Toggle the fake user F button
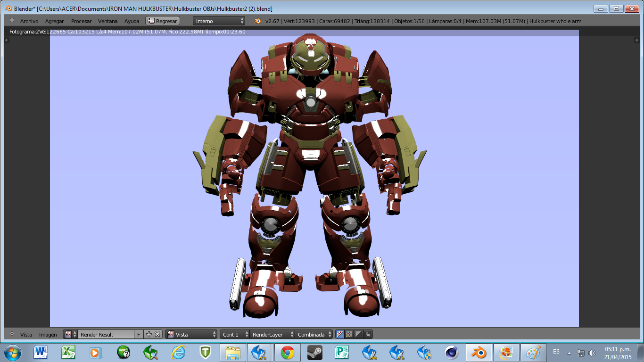The height and width of the screenshot is (362, 644). pos(139,334)
